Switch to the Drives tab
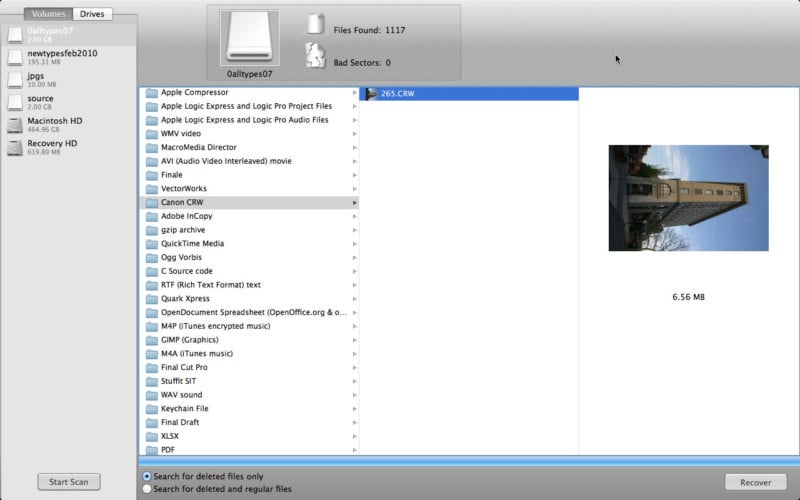The width and height of the screenshot is (800, 500). click(92, 14)
